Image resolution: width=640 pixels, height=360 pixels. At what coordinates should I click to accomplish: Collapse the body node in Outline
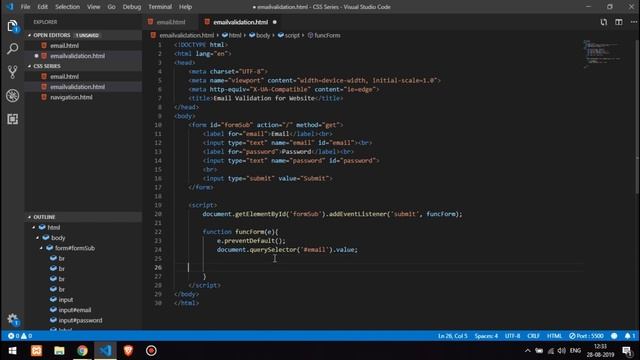(38, 238)
